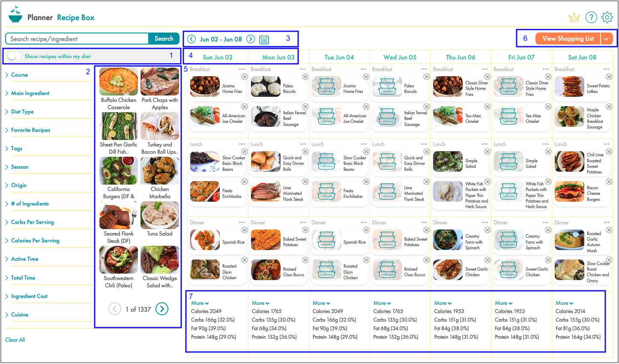
Task: Open the calendar date picker icon
Action: [264, 39]
